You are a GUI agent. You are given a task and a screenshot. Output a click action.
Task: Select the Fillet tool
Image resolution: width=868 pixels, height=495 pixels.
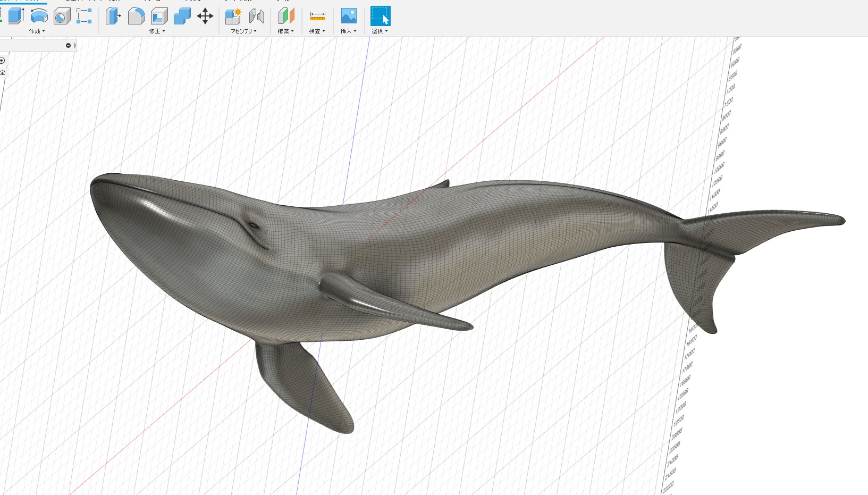click(x=136, y=16)
